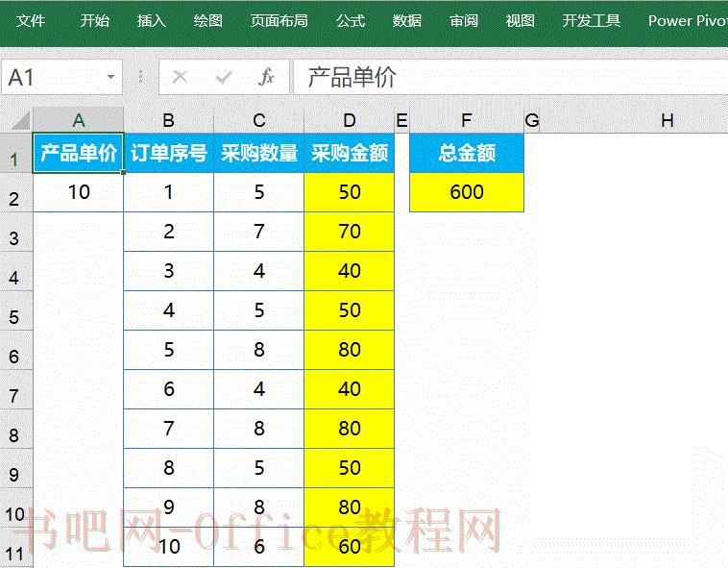Switch to the 插入 ribbon tab

pos(152,21)
